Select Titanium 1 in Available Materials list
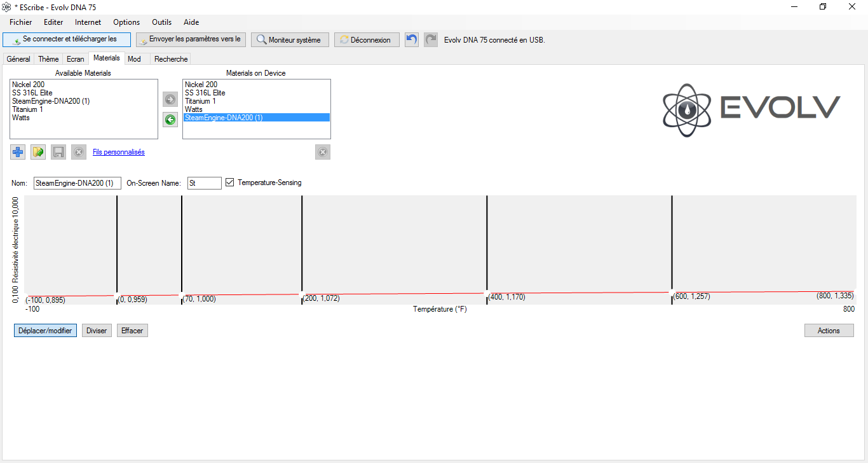The image size is (868, 463). click(x=28, y=109)
